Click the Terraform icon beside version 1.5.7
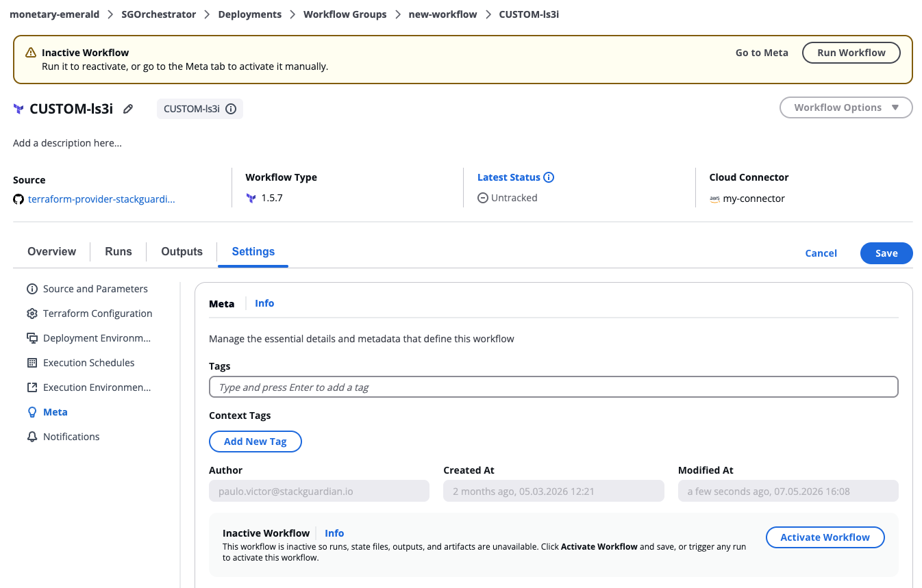This screenshot has height=588, width=922. click(x=251, y=198)
